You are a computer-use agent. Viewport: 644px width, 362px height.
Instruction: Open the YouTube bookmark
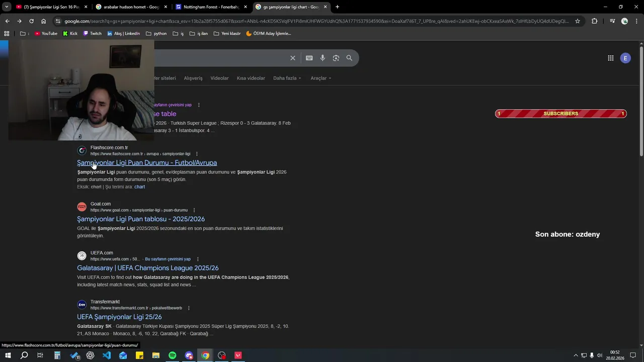click(46, 34)
